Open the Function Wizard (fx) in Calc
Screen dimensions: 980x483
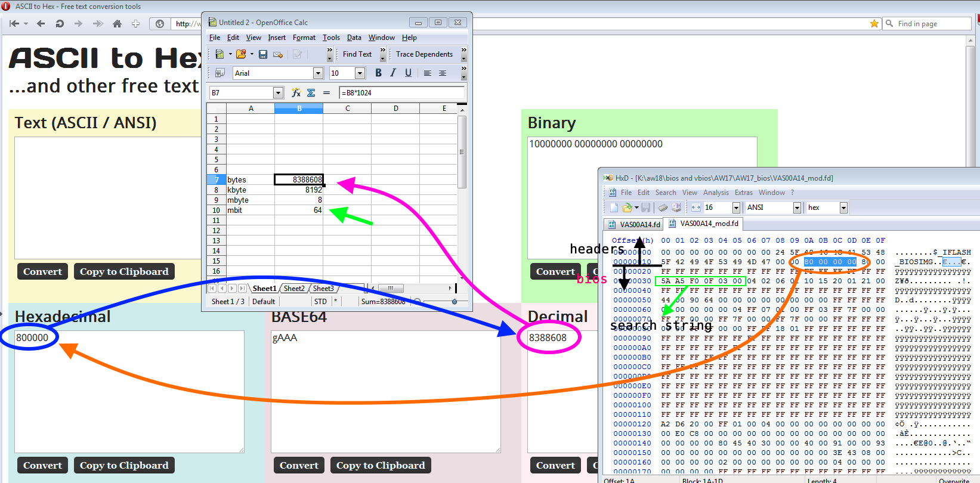tap(296, 92)
